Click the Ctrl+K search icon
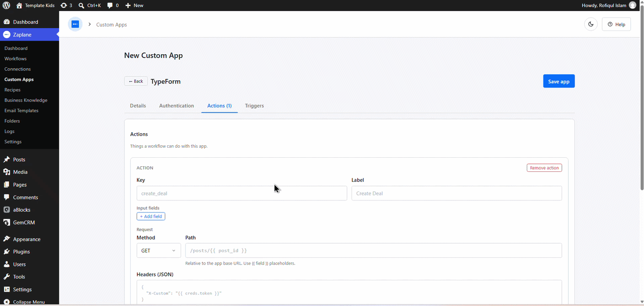The width and height of the screenshot is (644, 306). point(82,6)
